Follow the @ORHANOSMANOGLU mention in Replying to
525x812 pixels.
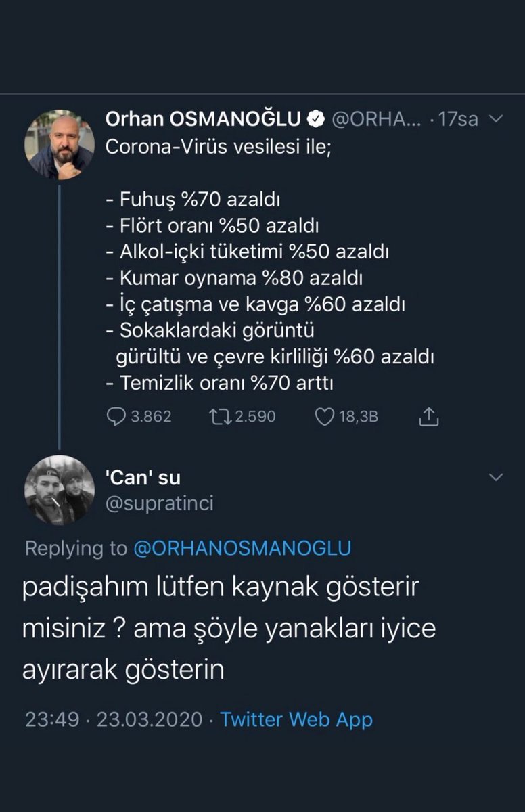242,548
